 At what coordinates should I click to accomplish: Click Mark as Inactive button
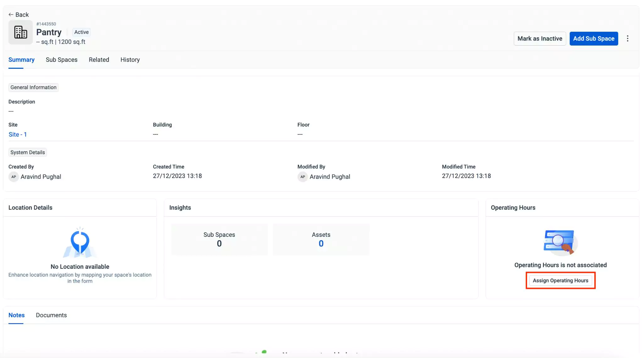540,39
